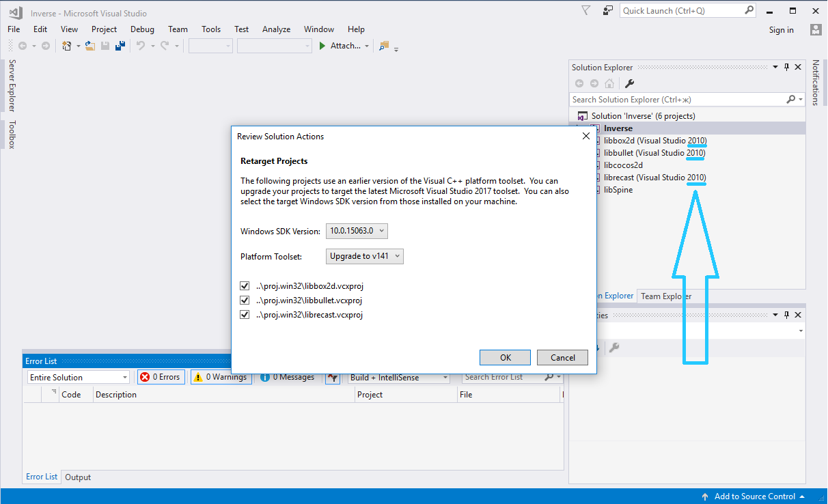
Task: Click the Search Solution Explorer field
Action: point(688,99)
